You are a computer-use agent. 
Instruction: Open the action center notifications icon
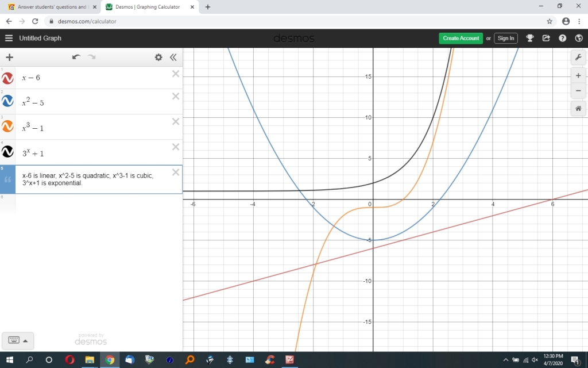coord(575,360)
